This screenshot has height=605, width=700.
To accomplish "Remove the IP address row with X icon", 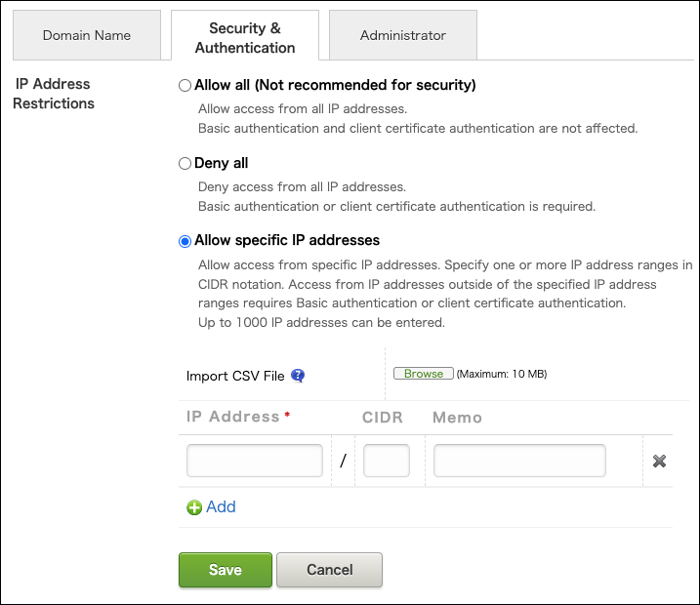I will coord(659,461).
